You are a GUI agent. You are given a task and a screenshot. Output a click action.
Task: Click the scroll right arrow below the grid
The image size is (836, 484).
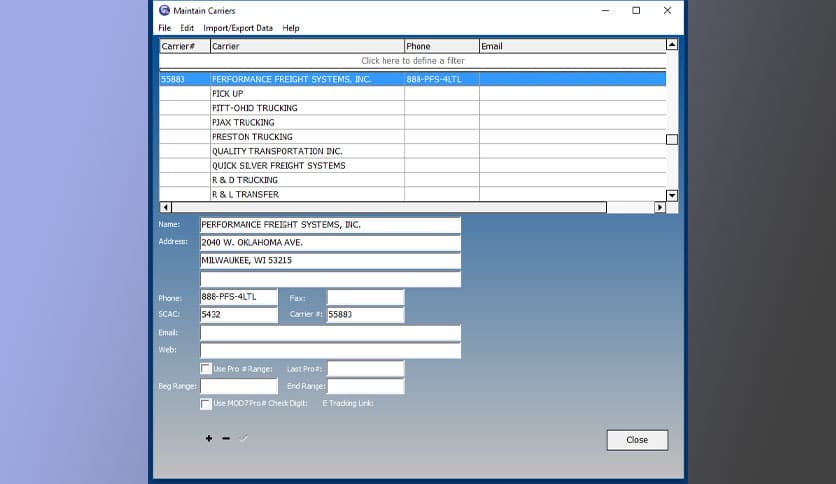click(x=659, y=207)
